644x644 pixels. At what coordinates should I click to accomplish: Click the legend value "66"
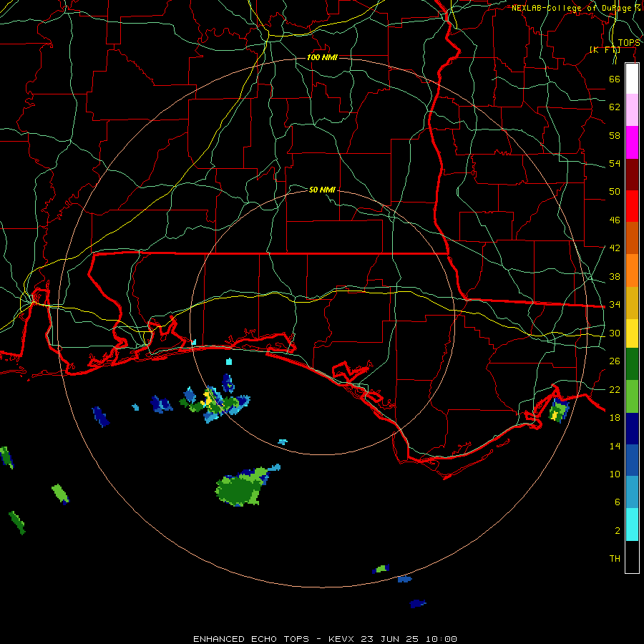coord(615,79)
